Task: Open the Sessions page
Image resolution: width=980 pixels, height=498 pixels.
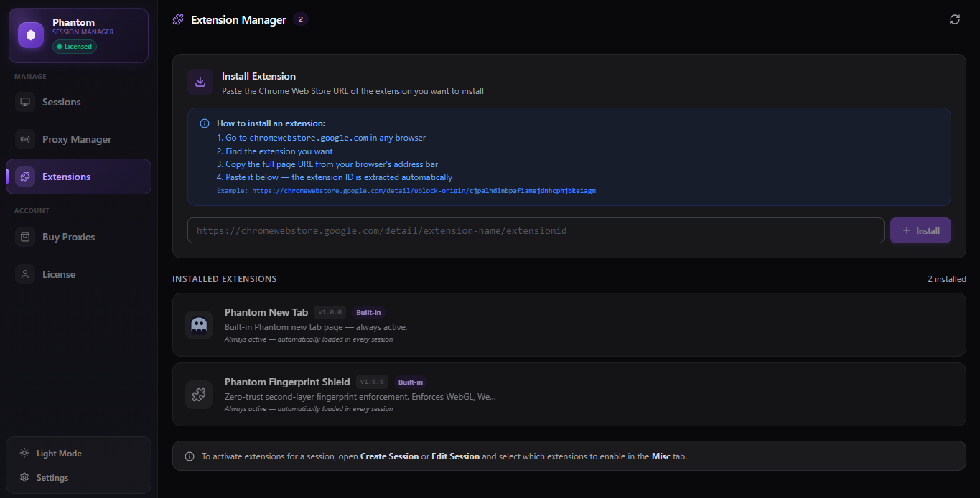Action: click(79, 102)
